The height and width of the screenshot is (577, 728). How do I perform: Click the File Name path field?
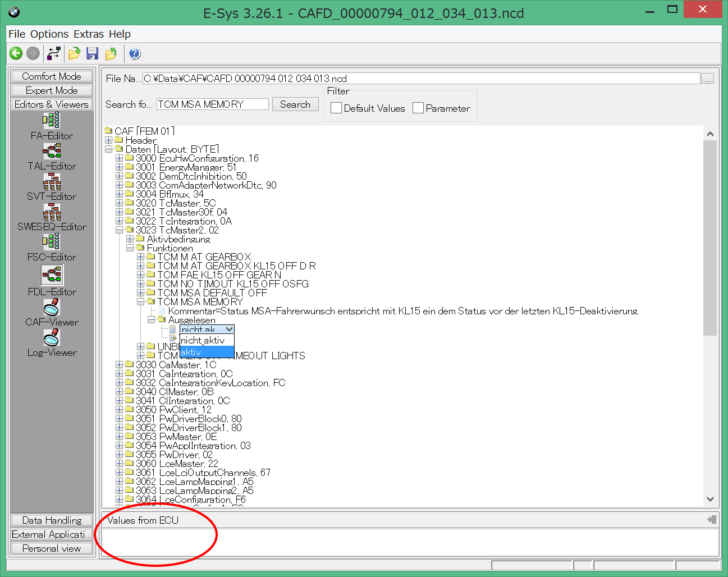(x=421, y=79)
